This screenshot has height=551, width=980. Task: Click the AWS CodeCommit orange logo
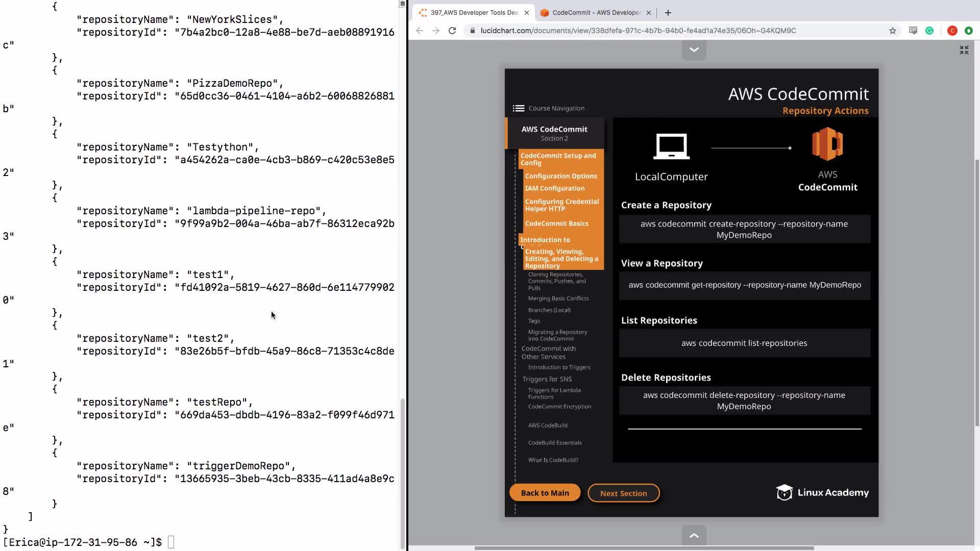[x=827, y=144]
